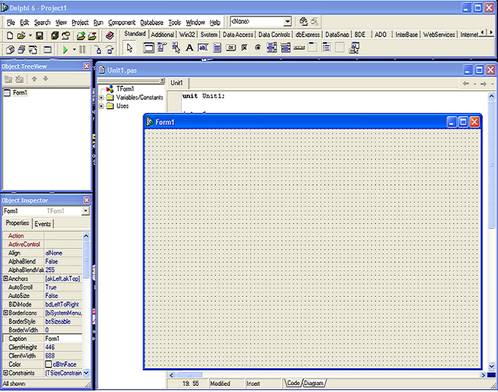Click the Color clBtnFace swatch
Image resolution: width=498 pixels, height=392 pixels.
(x=48, y=364)
